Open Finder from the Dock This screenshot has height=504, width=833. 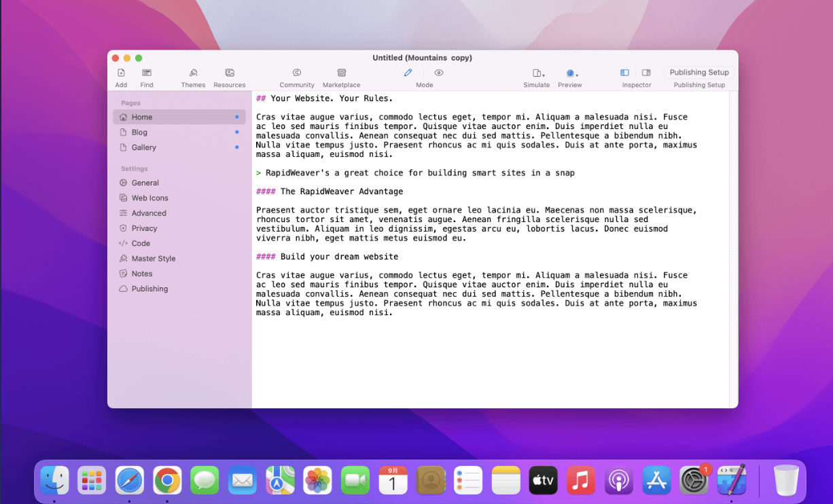(x=54, y=481)
